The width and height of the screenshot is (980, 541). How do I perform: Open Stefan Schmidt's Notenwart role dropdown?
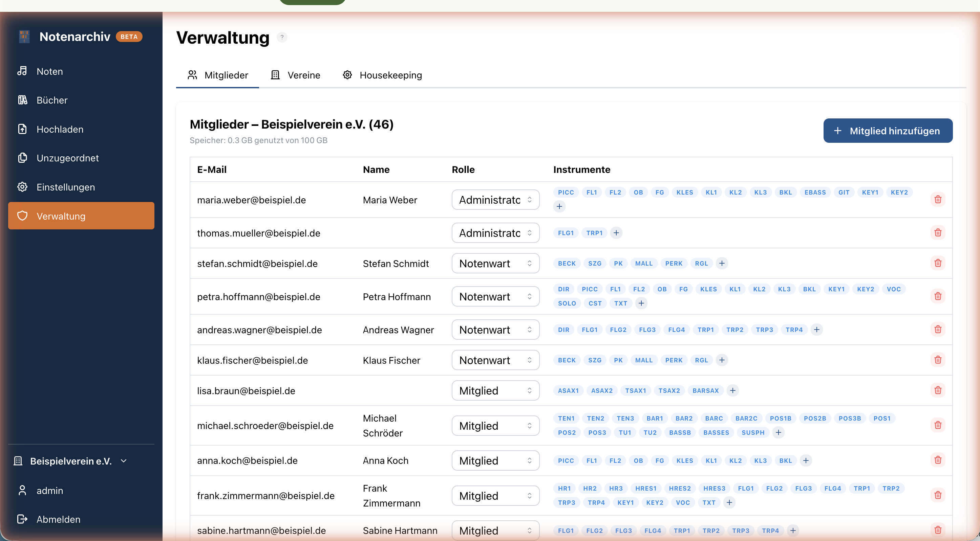pos(495,263)
